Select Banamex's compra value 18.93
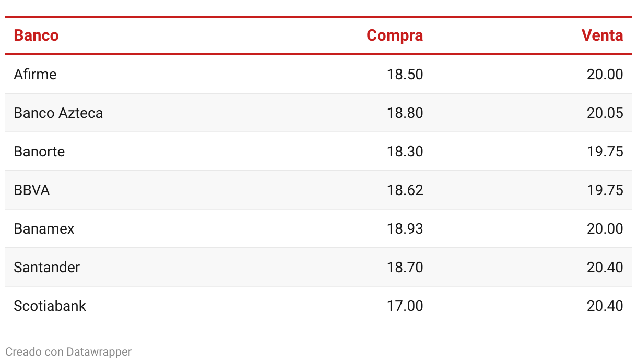 pos(405,228)
